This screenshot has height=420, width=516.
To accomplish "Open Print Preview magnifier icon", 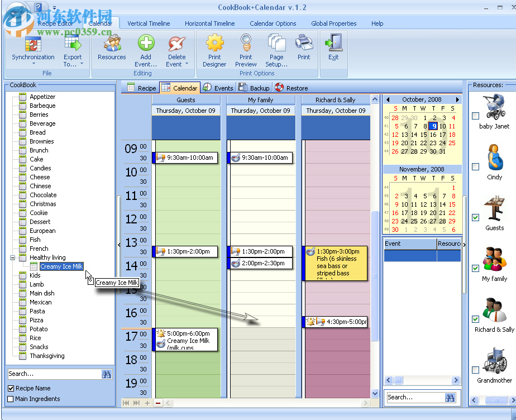I will coord(246,43).
